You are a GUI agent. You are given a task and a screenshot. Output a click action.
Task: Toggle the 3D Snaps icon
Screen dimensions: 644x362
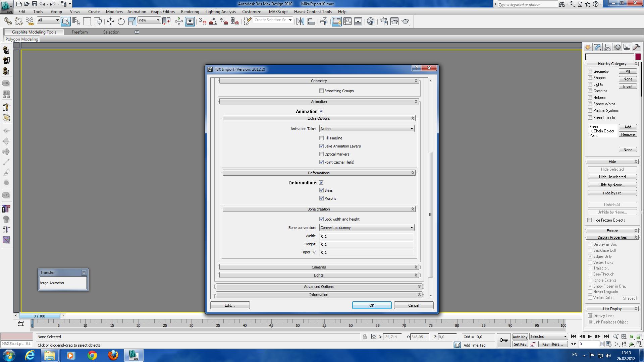pyautogui.click(x=202, y=21)
